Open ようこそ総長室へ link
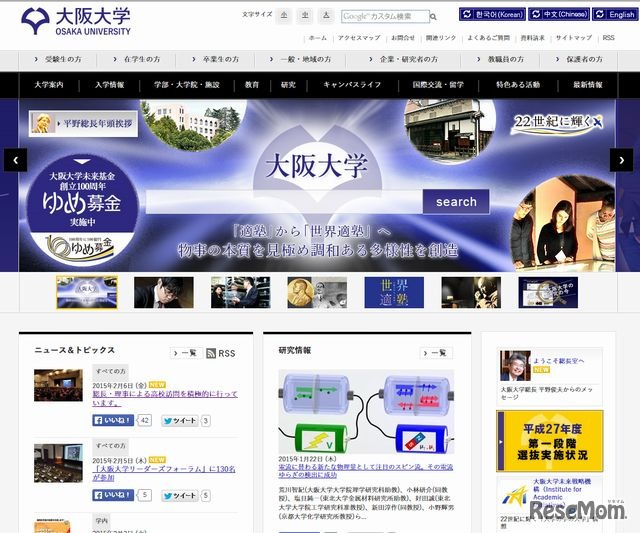This screenshot has height=533, width=640. click(x=559, y=361)
